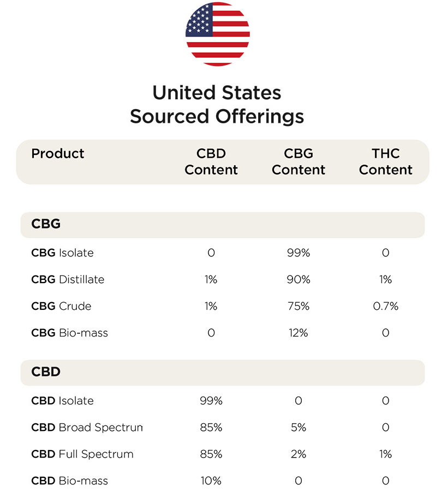This screenshot has height=504, width=448.
Task: Click the Product column header
Action: [x=57, y=154]
